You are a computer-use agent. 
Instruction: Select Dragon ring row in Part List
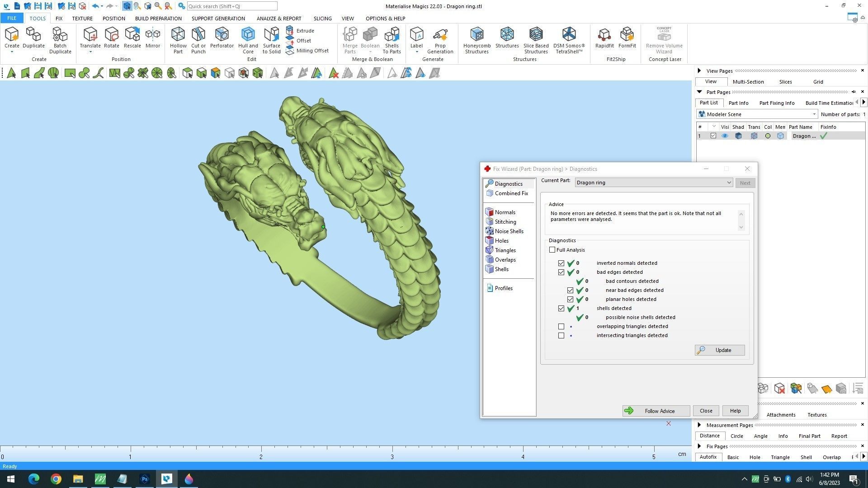coord(781,136)
